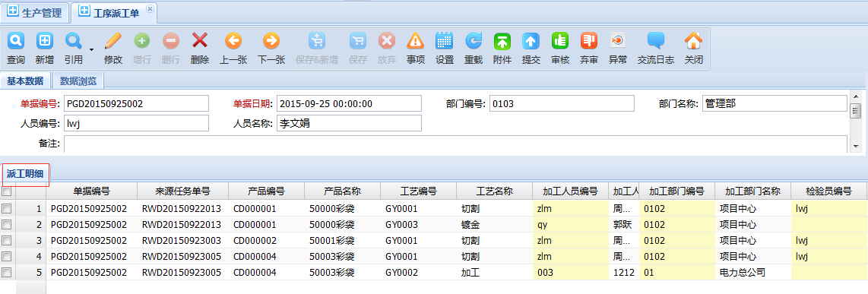Viewport: 868px width, 294px height.
Task: Open 设置 calendar settings icon
Action: tap(445, 40)
